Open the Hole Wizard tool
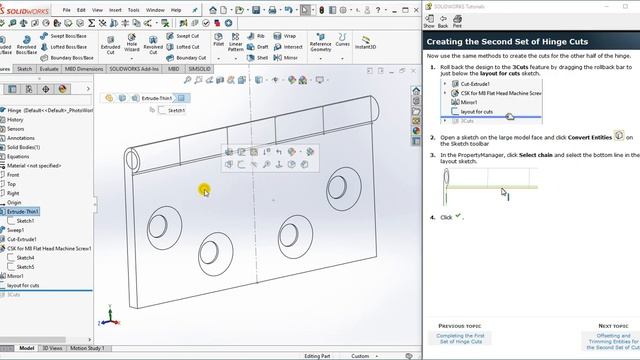 [x=131, y=42]
